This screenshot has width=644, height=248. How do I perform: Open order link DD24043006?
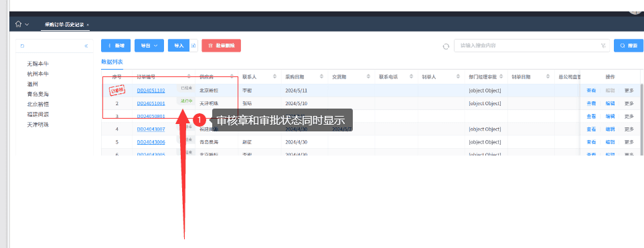(151, 142)
